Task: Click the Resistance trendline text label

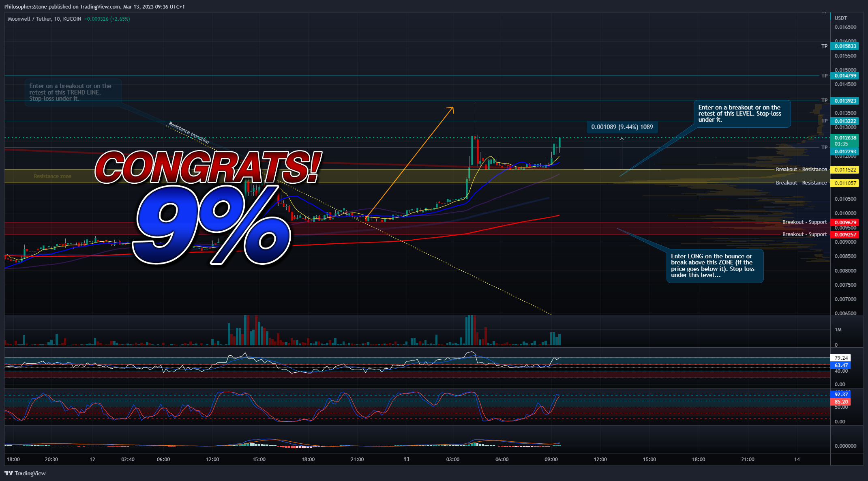Action: point(189,133)
